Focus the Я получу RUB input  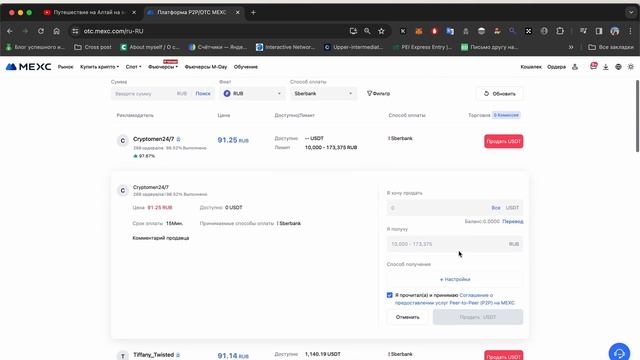(x=455, y=244)
